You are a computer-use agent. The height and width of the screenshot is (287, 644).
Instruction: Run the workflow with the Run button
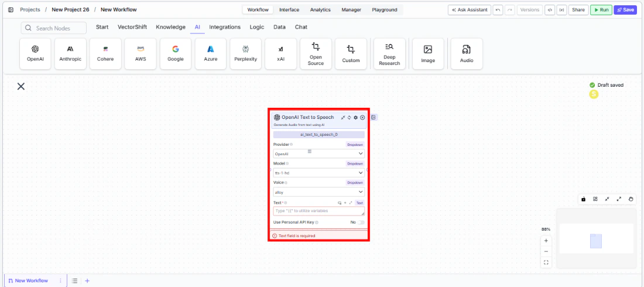point(601,10)
